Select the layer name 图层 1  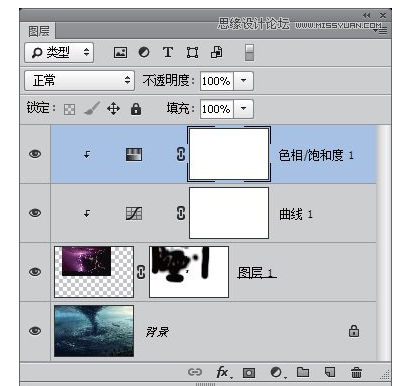point(257,273)
